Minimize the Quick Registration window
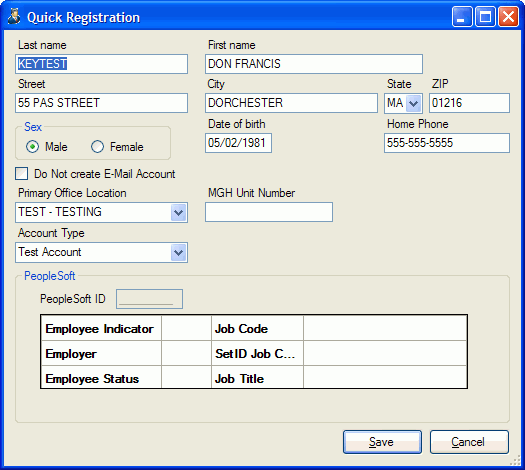525x470 pixels. click(x=462, y=16)
